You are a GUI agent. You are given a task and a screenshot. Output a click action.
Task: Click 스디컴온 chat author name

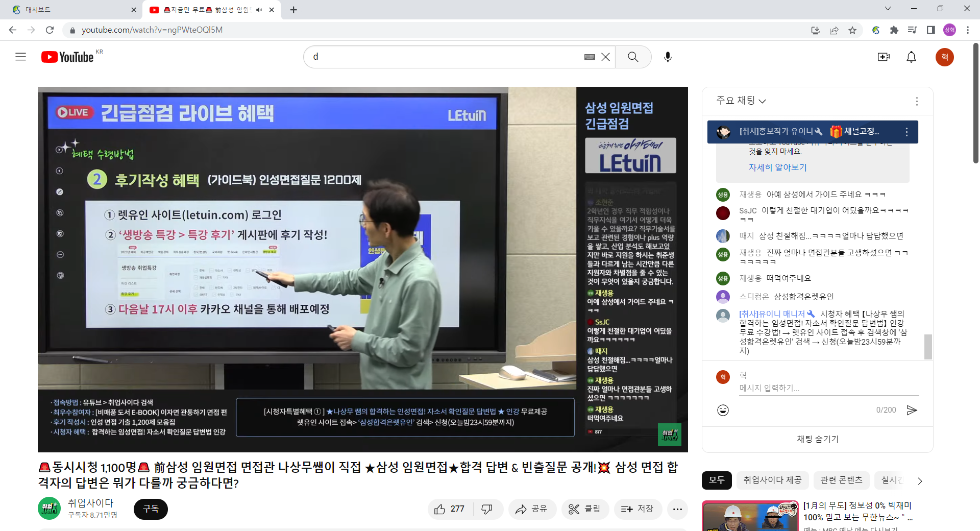(x=754, y=297)
